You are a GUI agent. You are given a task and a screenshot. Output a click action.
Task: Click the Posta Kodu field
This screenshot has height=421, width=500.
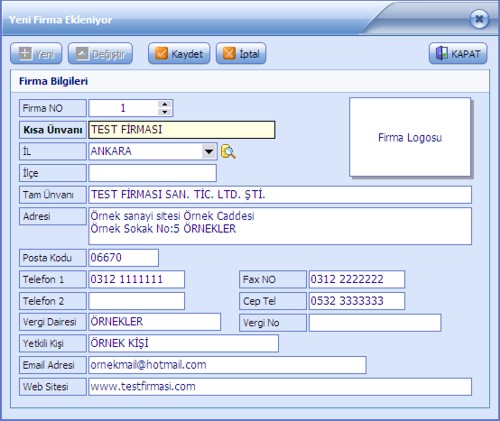[123, 258]
